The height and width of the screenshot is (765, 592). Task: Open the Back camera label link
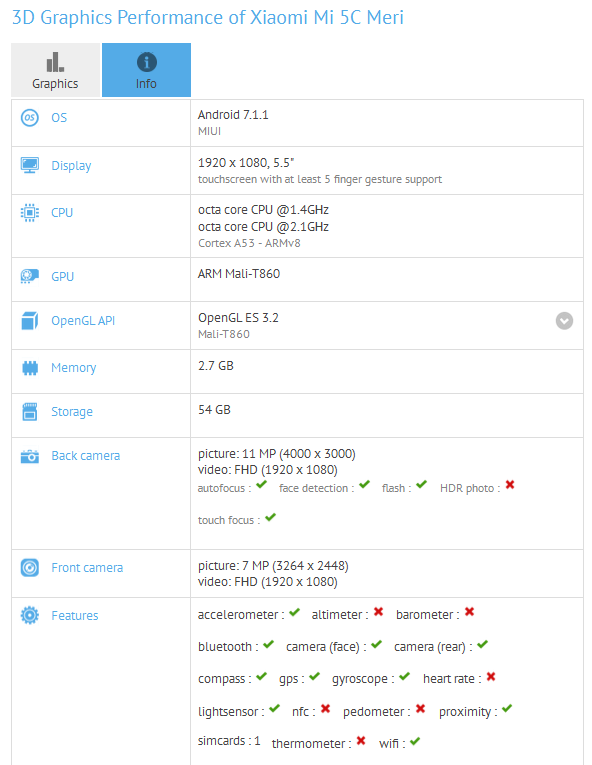[x=86, y=456]
